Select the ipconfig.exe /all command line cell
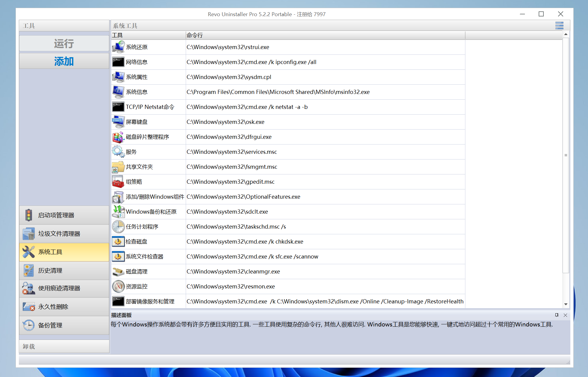 click(x=325, y=62)
